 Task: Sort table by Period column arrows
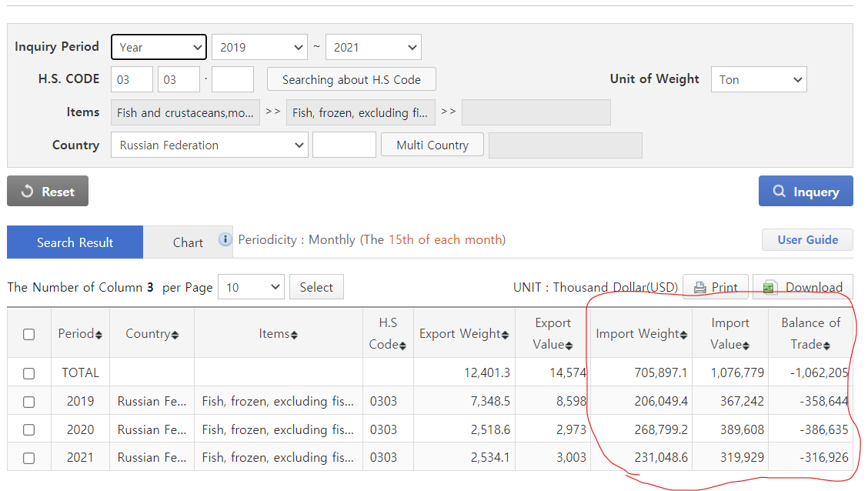98,335
